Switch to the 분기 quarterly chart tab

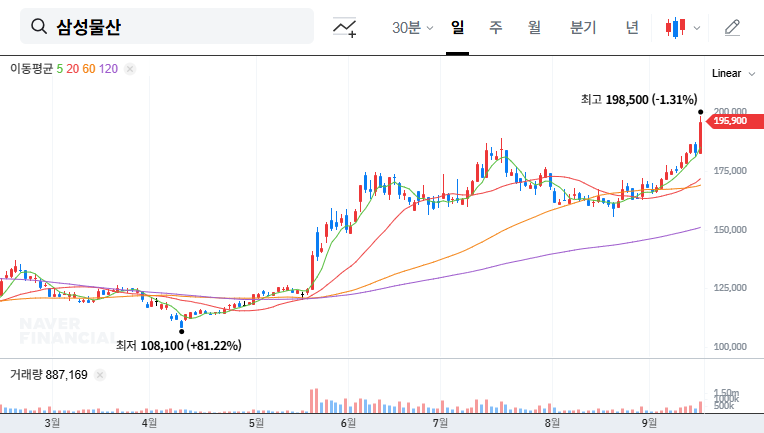[583, 27]
